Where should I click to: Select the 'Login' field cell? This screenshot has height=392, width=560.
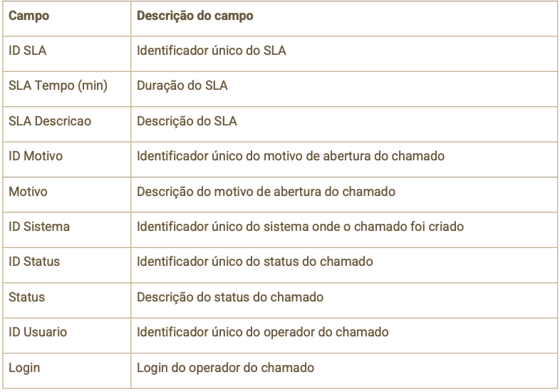click(67, 371)
